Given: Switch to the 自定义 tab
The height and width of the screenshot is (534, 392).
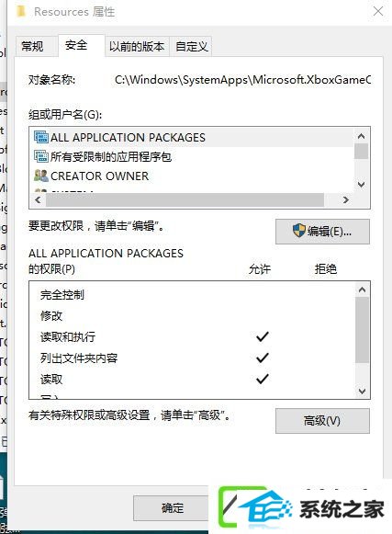Looking at the screenshot, I should tap(191, 46).
